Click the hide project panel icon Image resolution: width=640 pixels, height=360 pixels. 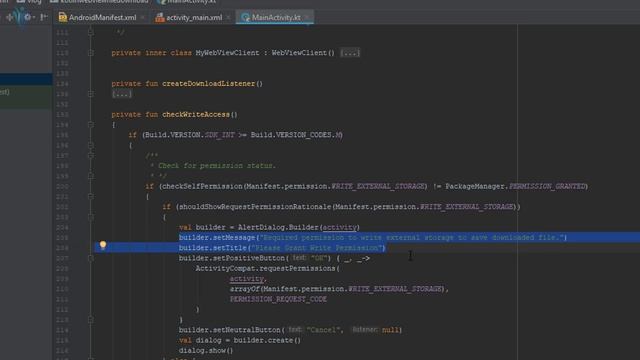(44, 17)
